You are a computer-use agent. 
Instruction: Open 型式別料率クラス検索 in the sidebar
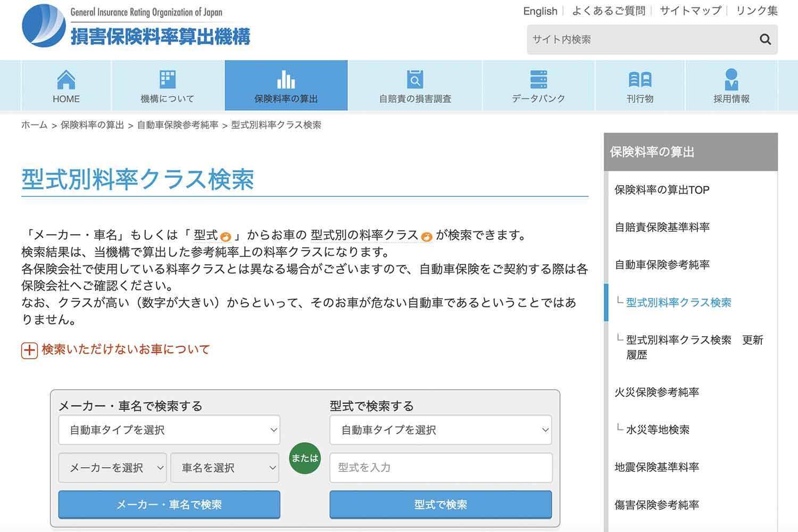679,302
